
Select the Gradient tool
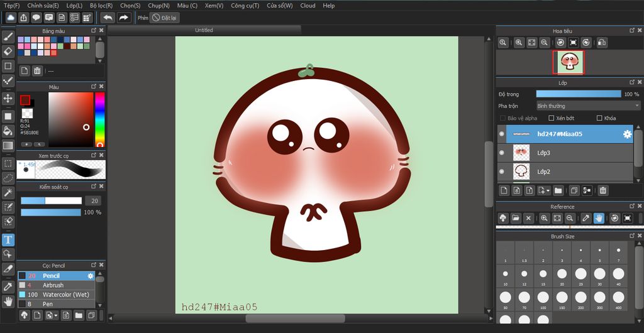coord(8,146)
